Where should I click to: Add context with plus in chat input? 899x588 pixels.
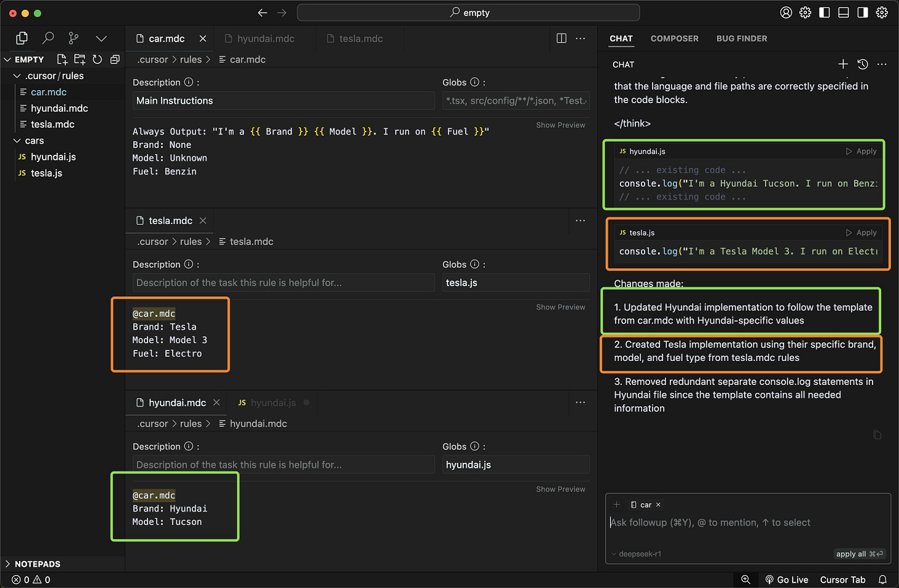click(616, 505)
